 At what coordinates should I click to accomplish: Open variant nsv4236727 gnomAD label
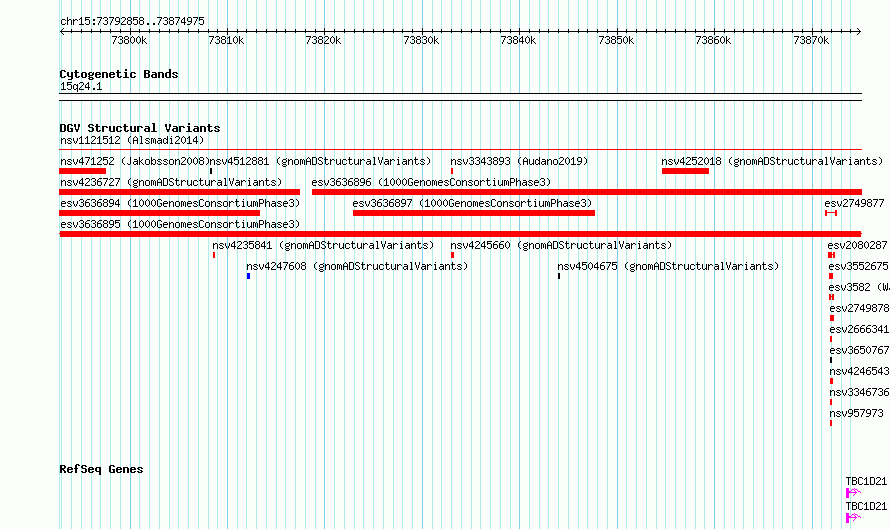pos(171,182)
